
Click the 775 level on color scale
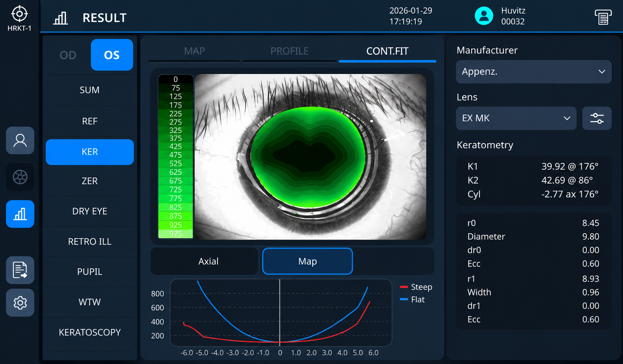tap(176, 199)
